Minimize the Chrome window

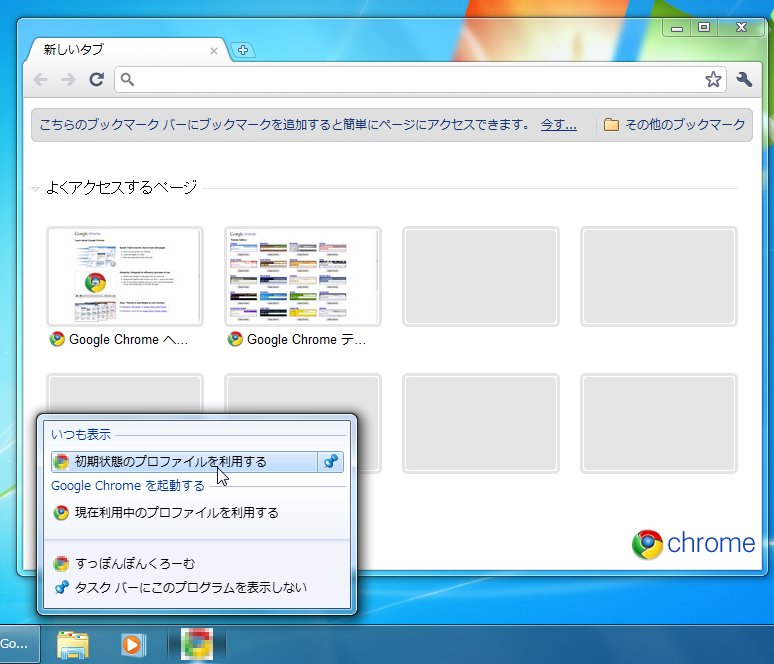[x=677, y=27]
